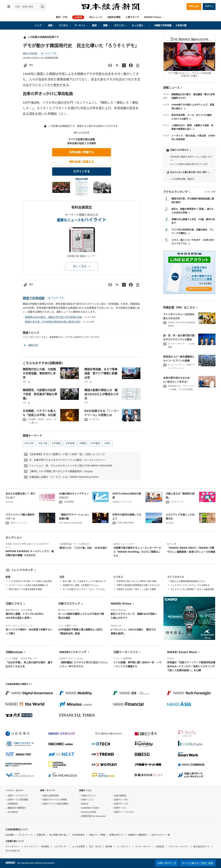Open the 日経ESG footer logo

click(x=142, y=754)
